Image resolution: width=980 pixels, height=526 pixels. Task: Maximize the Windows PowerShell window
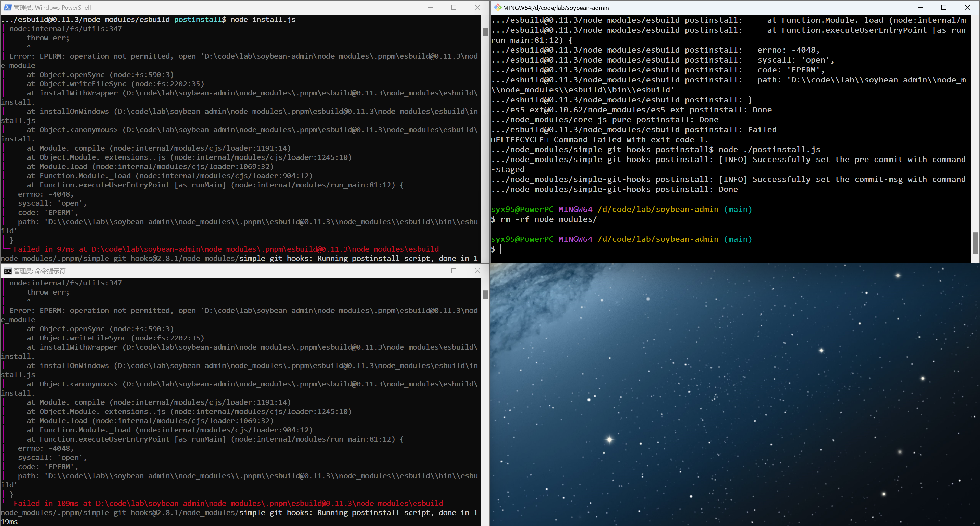pos(454,7)
